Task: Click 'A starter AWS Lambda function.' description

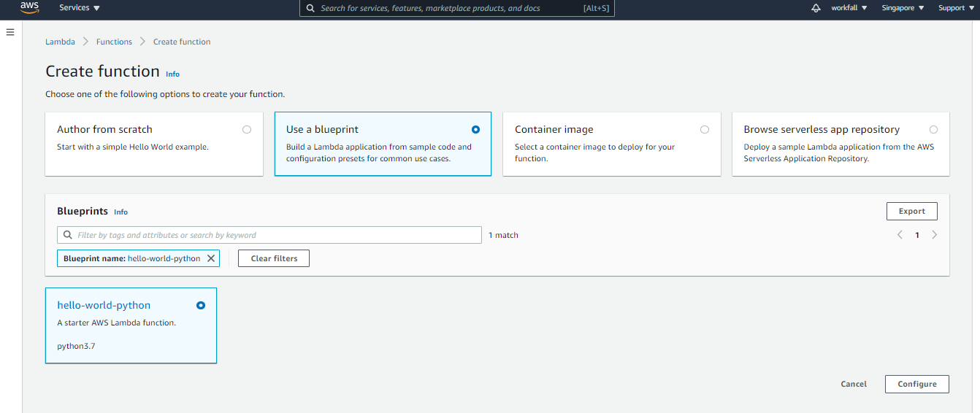Action: [117, 323]
